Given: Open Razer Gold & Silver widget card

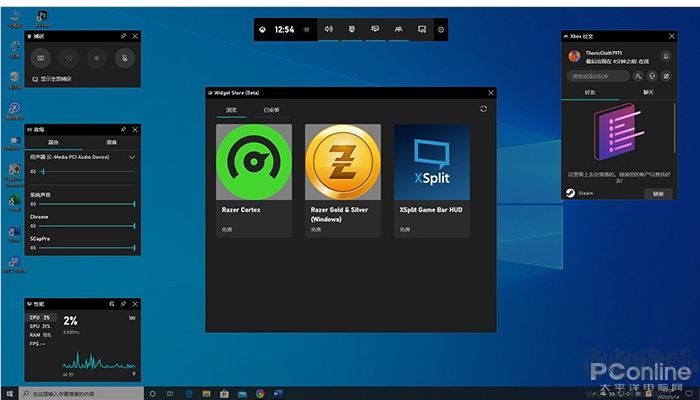Looking at the screenshot, I should click(343, 181).
